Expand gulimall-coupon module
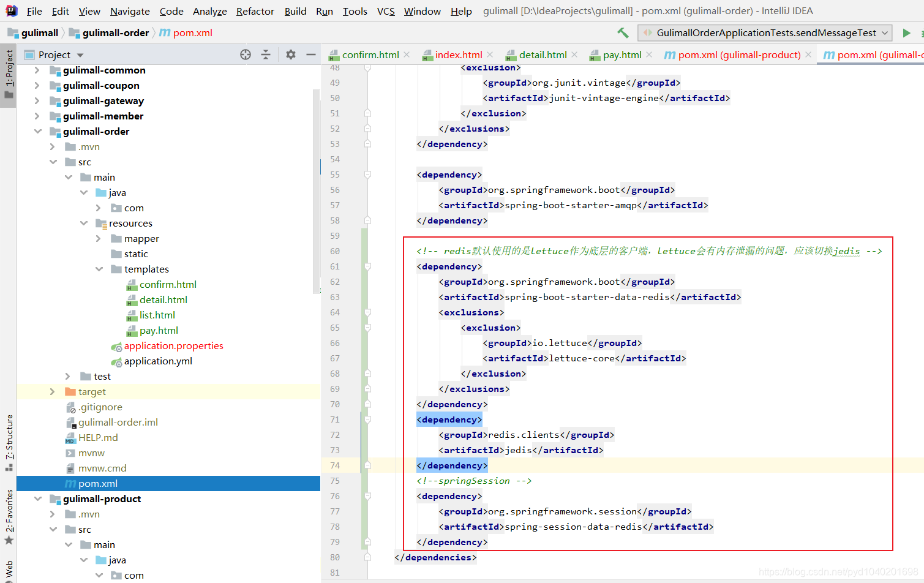The width and height of the screenshot is (924, 583). [x=37, y=85]
